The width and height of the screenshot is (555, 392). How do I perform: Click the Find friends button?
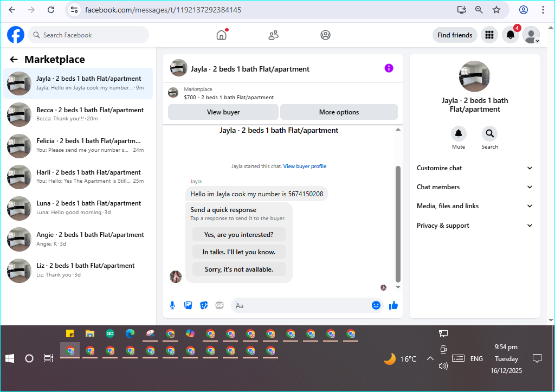(455, 35)
